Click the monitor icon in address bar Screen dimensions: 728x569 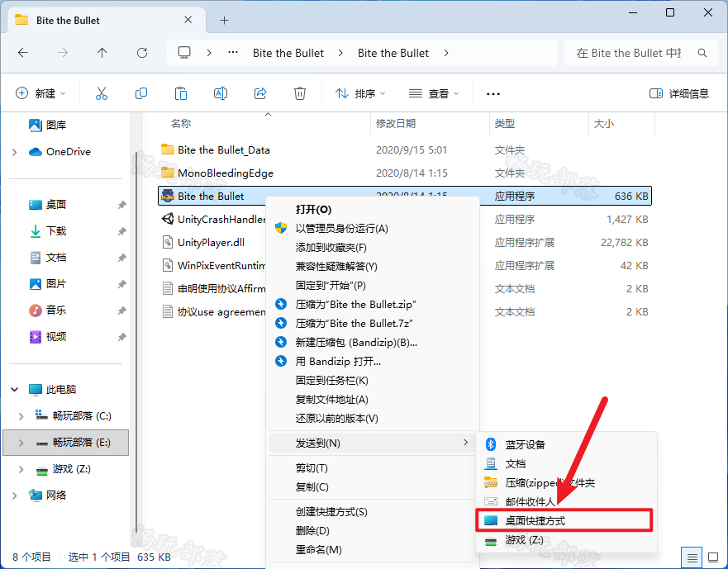(x=184, y=53)
